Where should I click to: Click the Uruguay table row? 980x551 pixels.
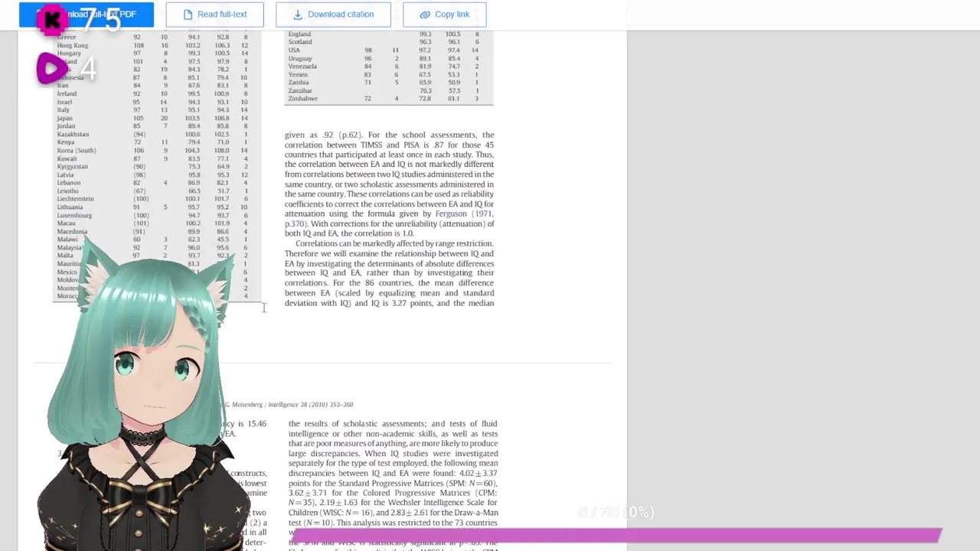pos(384,58)
